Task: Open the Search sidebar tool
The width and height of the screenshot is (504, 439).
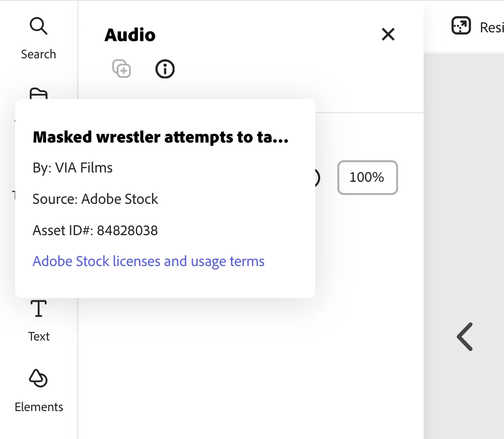Action: tap(39, 39)
